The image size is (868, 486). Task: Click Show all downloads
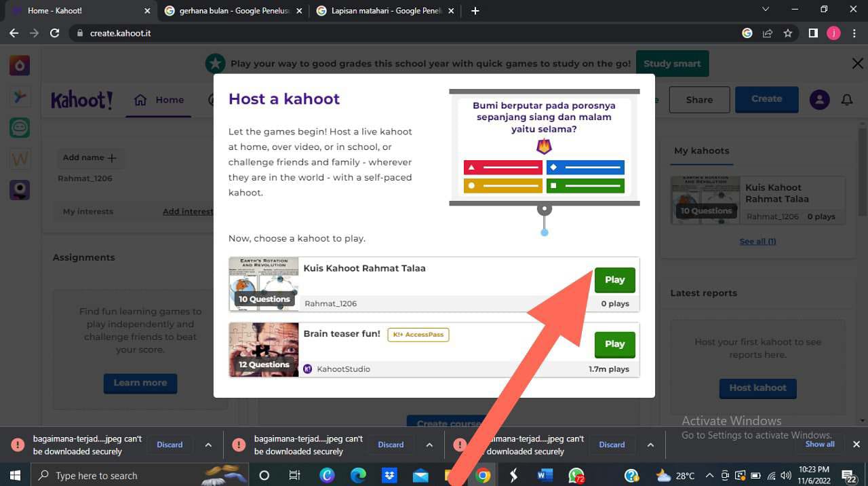[820, 445]
